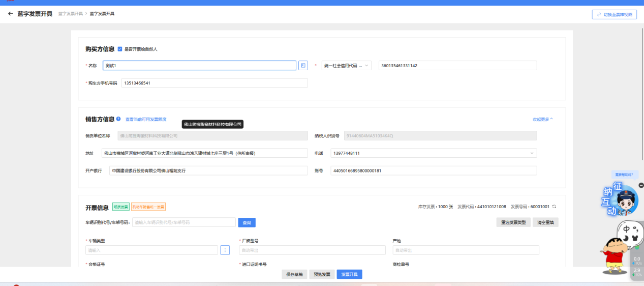Open vehicle type picker with three-dot icon
644x286 pixels.
click(225, 250)
